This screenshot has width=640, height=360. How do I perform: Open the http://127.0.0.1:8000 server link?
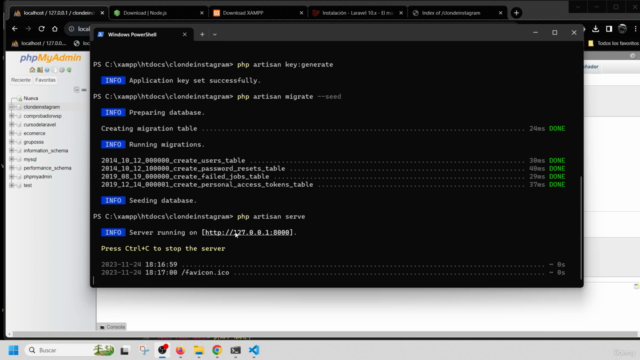(247, 233)
